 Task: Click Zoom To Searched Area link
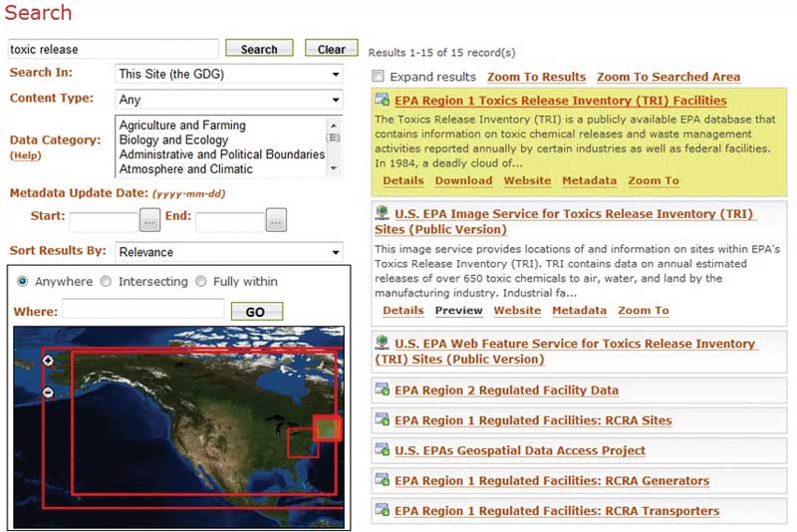[668, 77]
